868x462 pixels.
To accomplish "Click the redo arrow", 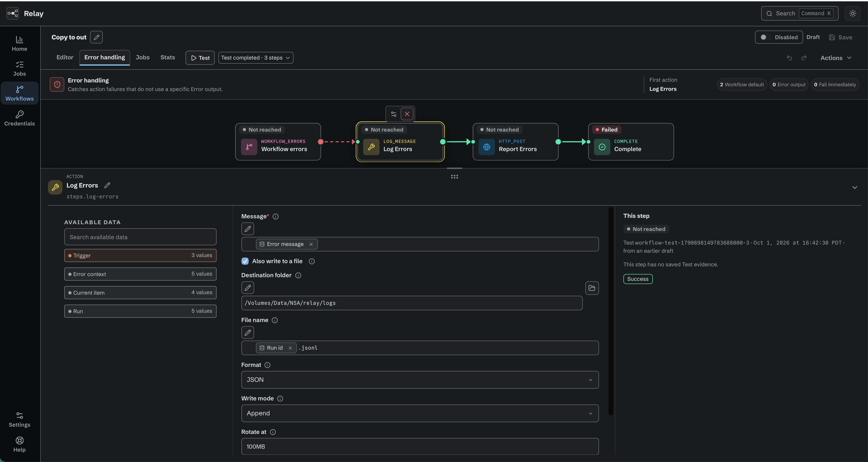I will pyautogui.click(x=804, y=58).
